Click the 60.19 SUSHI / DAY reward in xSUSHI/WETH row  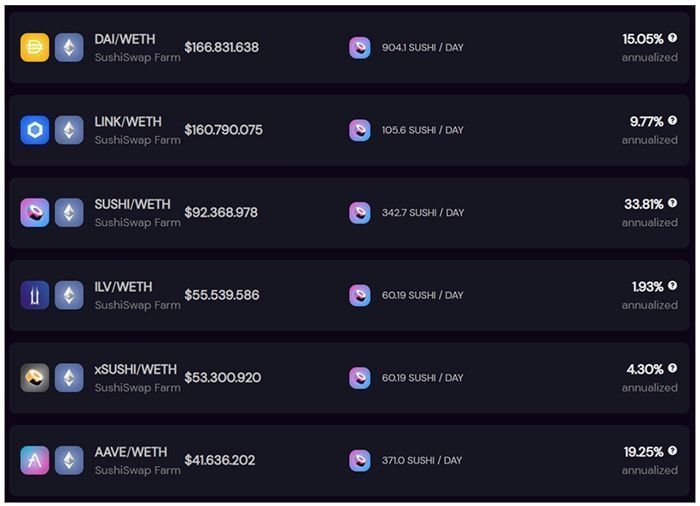point(422,378)
